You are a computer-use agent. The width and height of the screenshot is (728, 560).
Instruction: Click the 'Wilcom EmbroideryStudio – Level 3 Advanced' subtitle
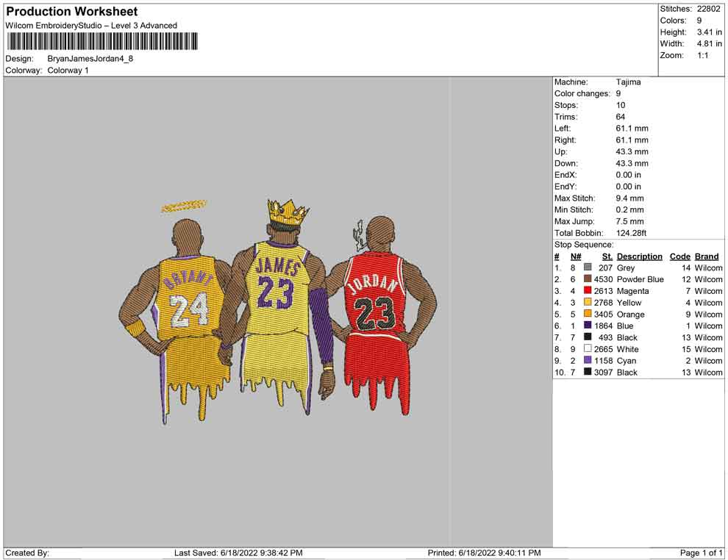coord(91,26)
